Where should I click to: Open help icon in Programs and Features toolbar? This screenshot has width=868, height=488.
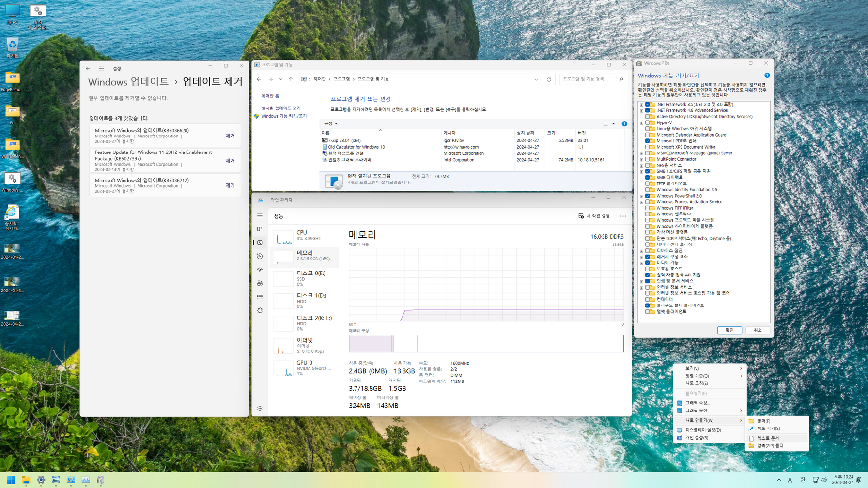coord(624,124)
